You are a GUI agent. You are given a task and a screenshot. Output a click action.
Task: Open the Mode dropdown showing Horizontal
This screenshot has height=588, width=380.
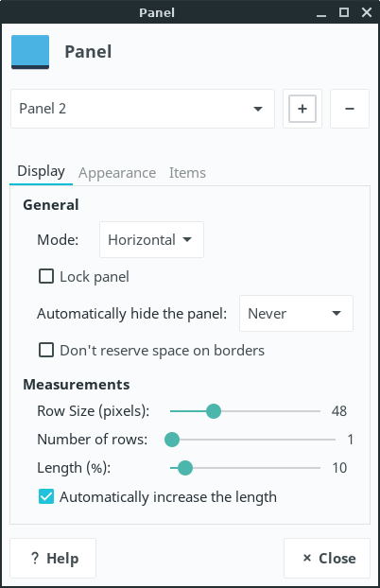151,239
